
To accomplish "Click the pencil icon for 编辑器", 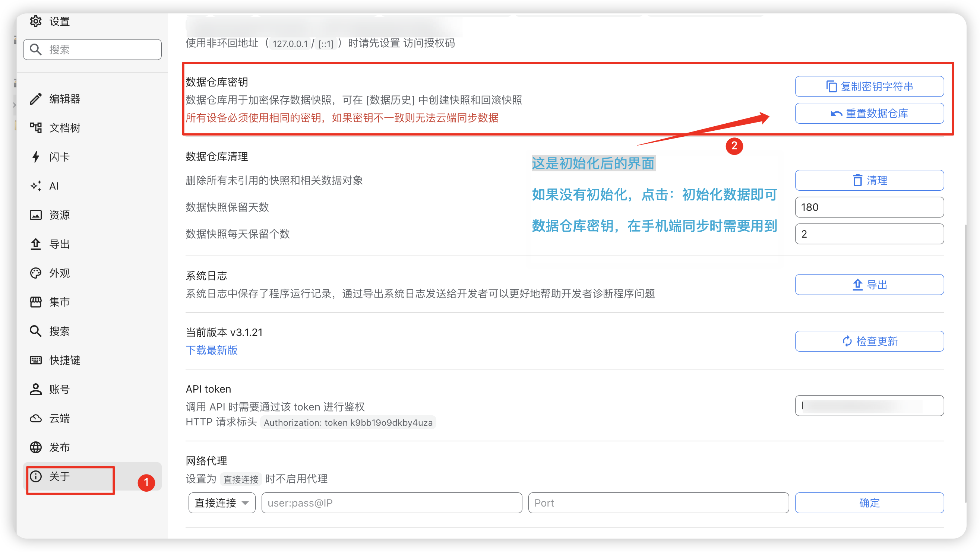I will coord(36,99).
